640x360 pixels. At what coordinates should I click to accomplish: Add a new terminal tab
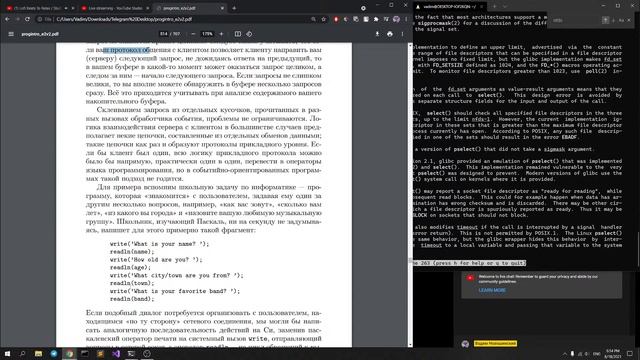point(494,7)
